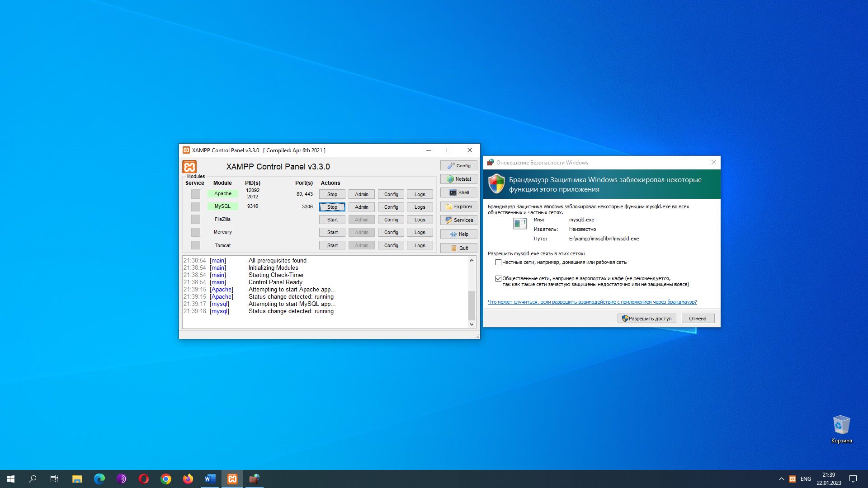868x488 pixels.
Task: Start the Tomcat module
Action: pyautogui.click(x=332, y=245)
